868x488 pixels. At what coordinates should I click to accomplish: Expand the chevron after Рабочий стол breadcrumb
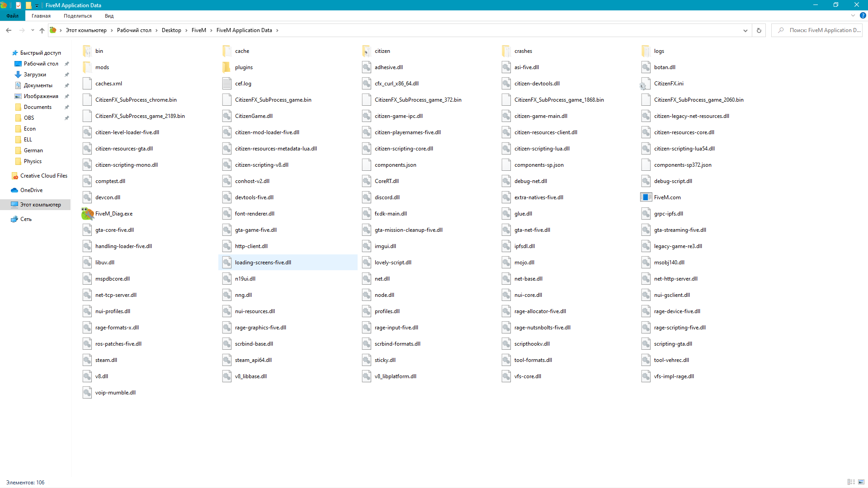pos(156,30)
